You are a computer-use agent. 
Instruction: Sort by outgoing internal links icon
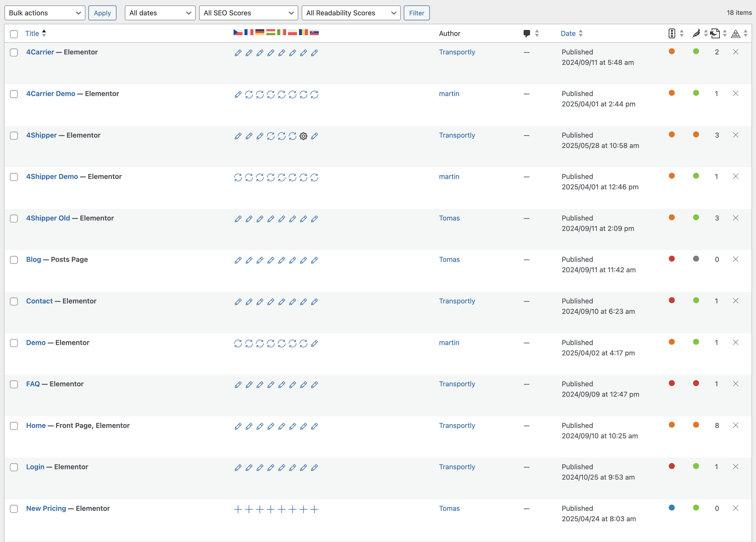click(715, 33)
